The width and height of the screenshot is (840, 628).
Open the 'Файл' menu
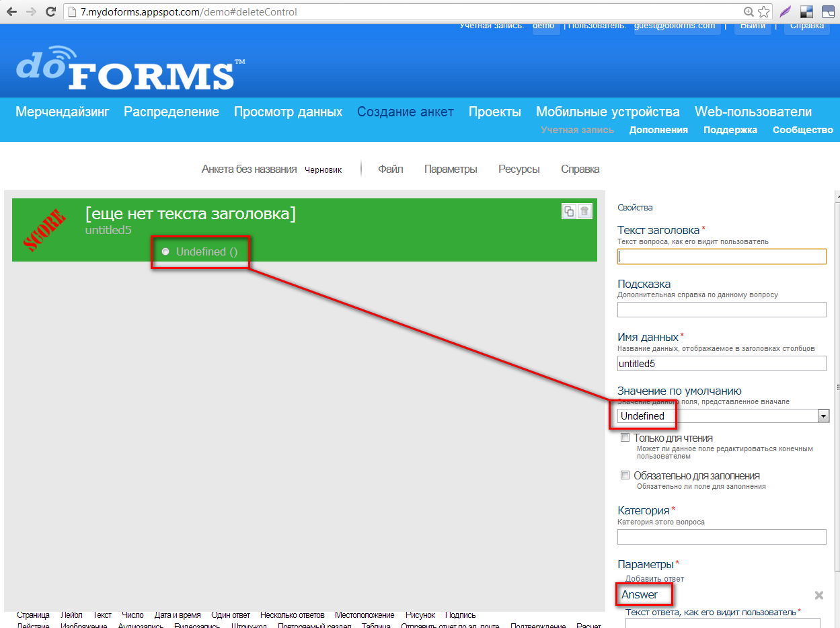390,169
